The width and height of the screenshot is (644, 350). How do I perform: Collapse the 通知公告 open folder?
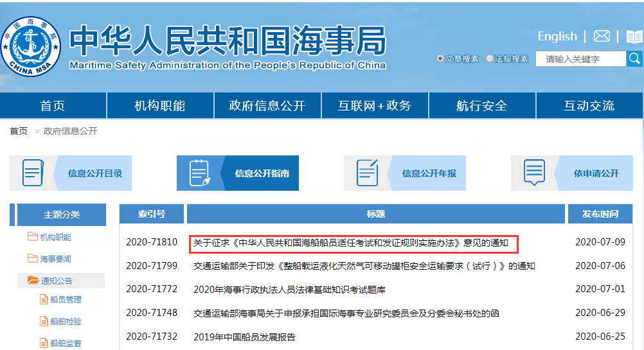coord(33,281)
